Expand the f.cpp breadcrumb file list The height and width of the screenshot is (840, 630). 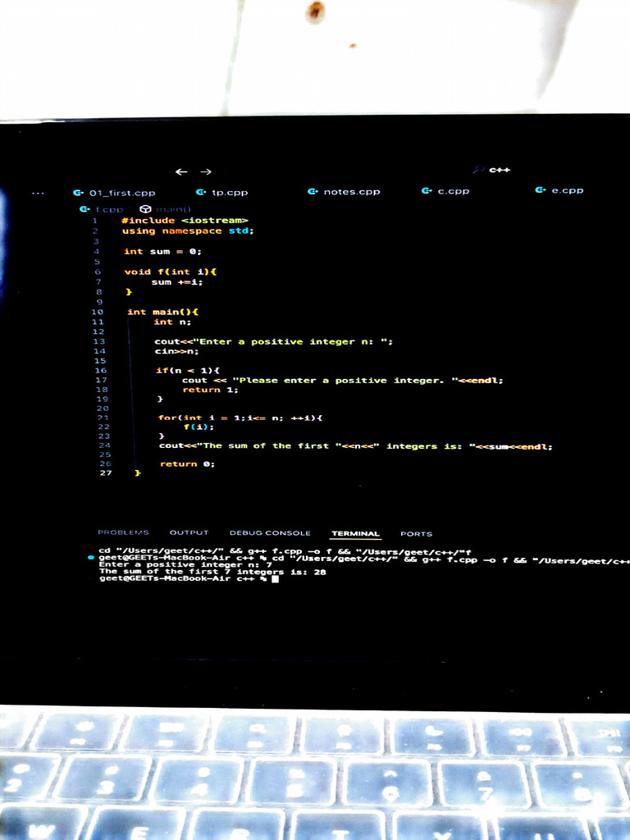pos(102,209)
